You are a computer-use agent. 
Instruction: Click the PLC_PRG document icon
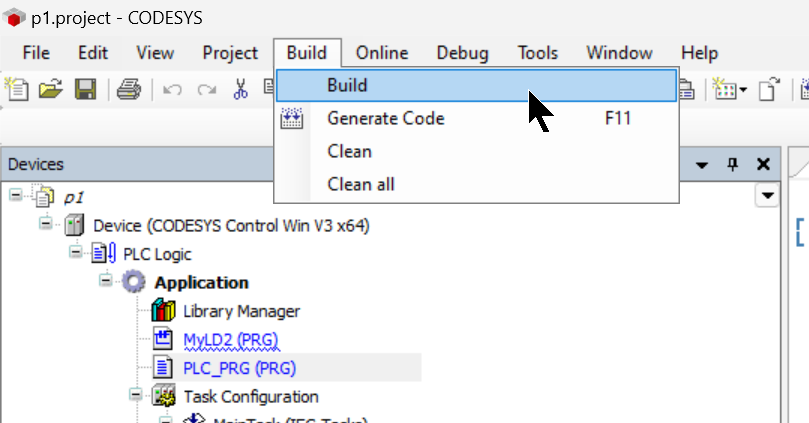coord(163,367)
